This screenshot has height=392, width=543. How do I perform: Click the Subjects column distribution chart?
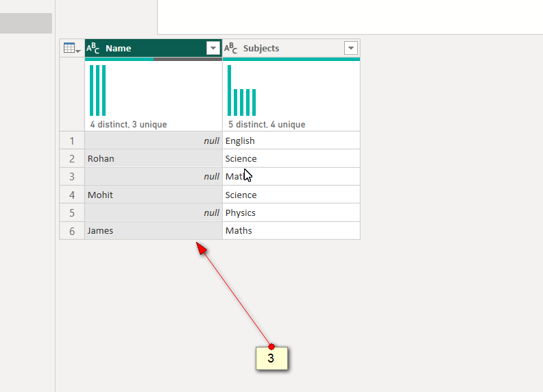point(242,90)
